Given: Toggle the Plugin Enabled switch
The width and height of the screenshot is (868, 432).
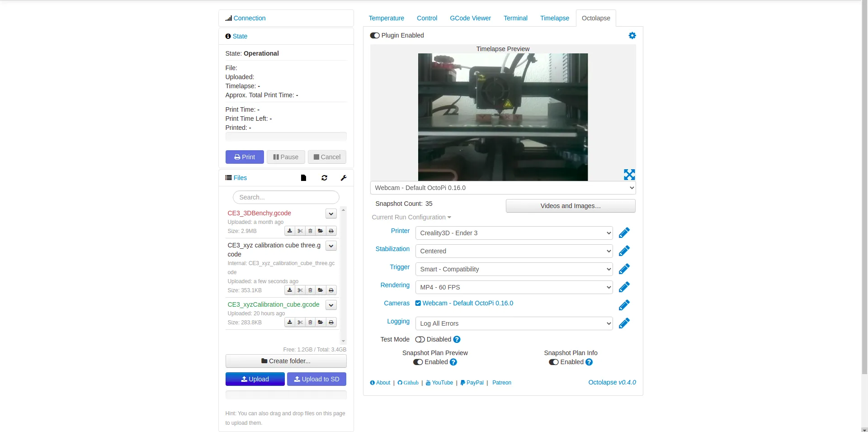Looking at the screenshot, I should pyautogui.click(x=375, y=35).
